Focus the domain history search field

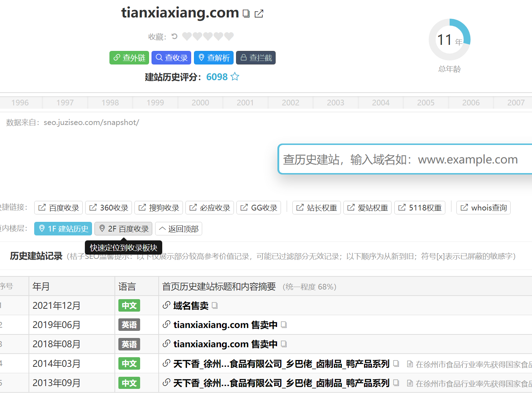pos(405,159)
